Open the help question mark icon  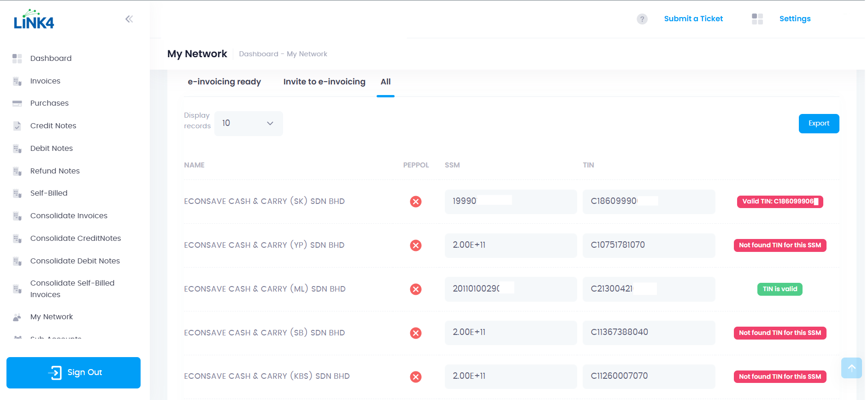point(642,19)
